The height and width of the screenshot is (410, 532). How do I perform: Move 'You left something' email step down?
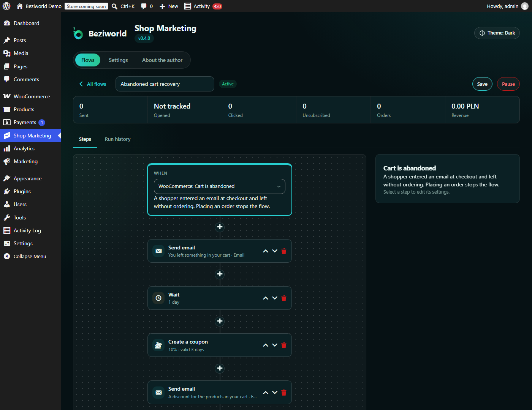275,251
